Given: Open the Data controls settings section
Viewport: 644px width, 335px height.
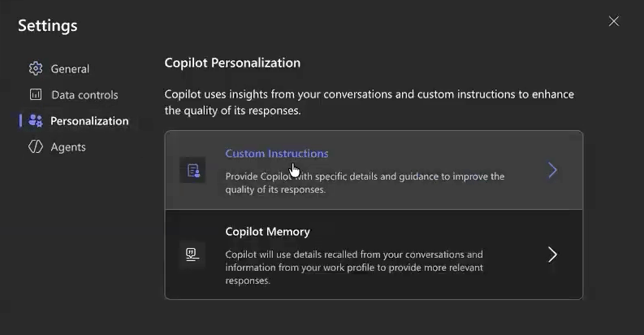Looking at the screenshot, I should point(84,95).
